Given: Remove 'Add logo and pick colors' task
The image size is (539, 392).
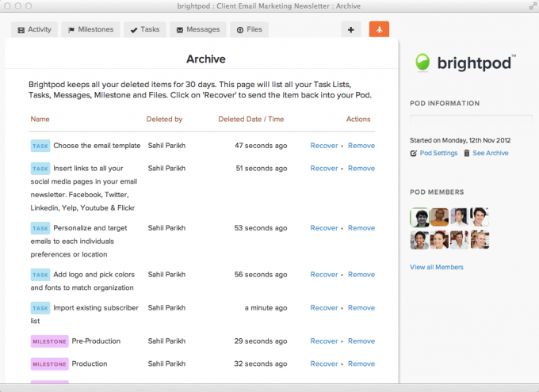Looking at the screenshot, I should (361, 275).
